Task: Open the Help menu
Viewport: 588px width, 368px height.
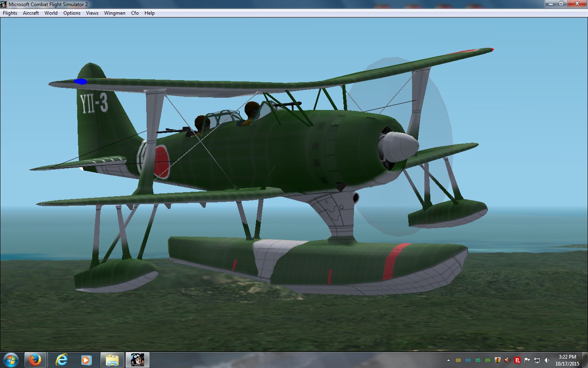Action: [x=149, y=13]
